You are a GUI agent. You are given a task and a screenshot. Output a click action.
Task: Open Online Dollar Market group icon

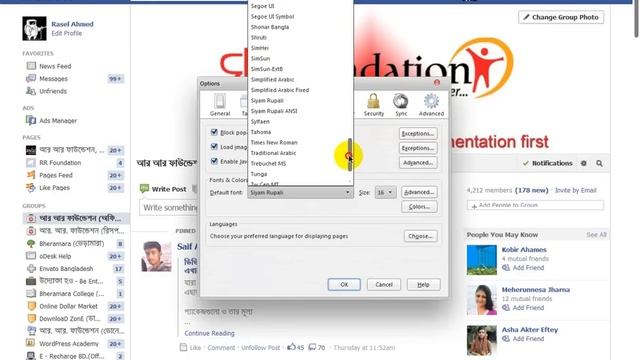coord(31,306)
